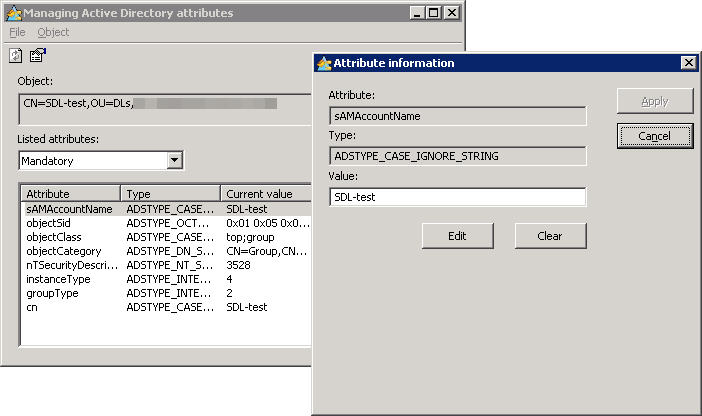Click the Attribute information dialog title icon

[324, 63]
